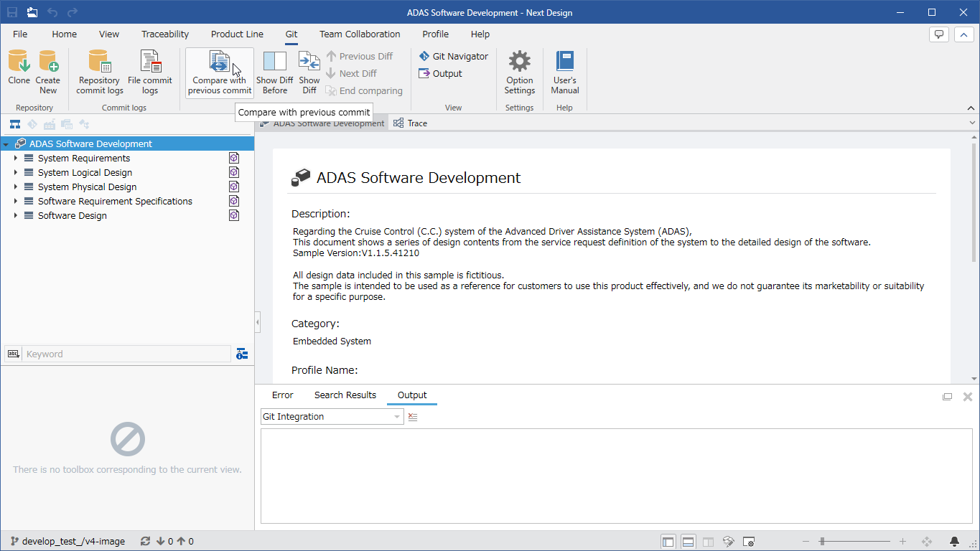Open Repository commit logs
This screenshot has width=980, height=551.
pos(100,72)
